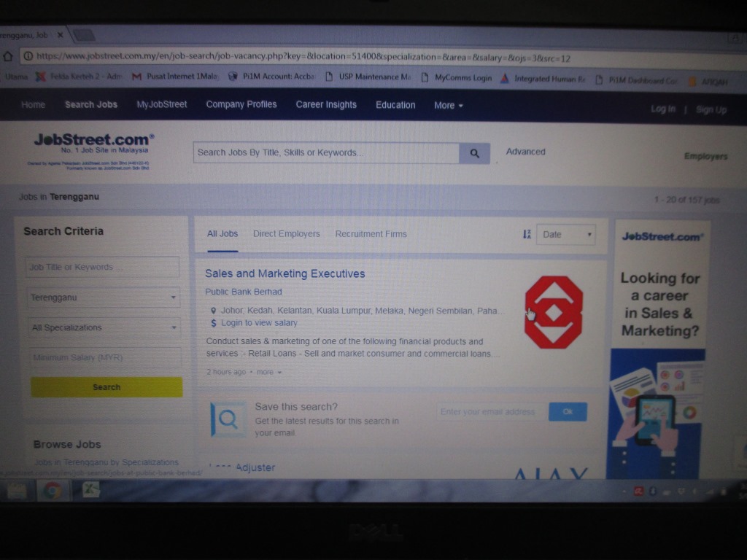Click the browser home icon
Image resolution: width=747 pixels, height=560 pixels.
point(8,56)
